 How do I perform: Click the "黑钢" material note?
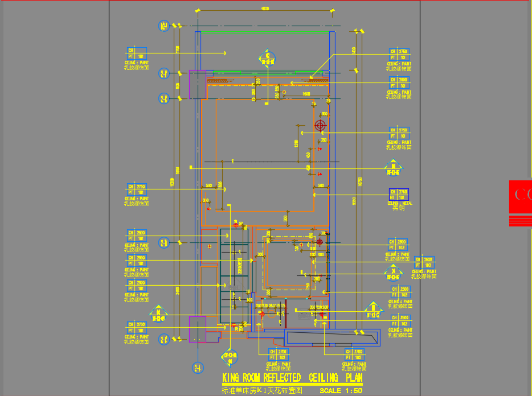399,208
